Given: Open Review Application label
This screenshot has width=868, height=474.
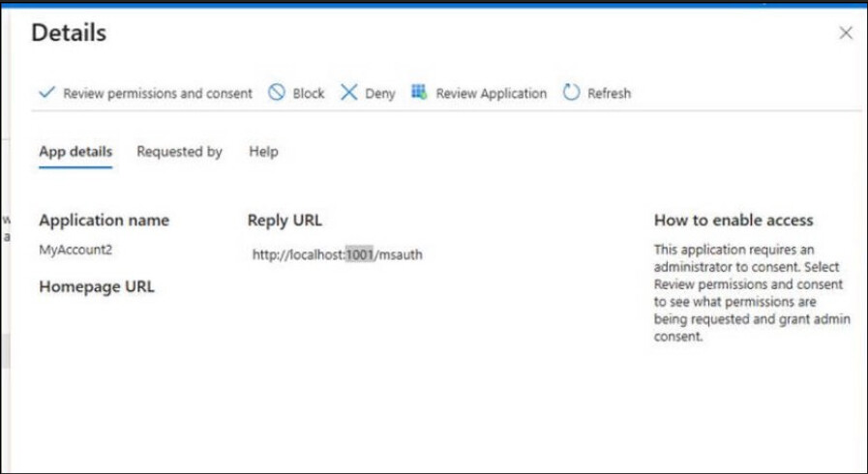Looking at the screenshot, I should [x=491, y=94].
